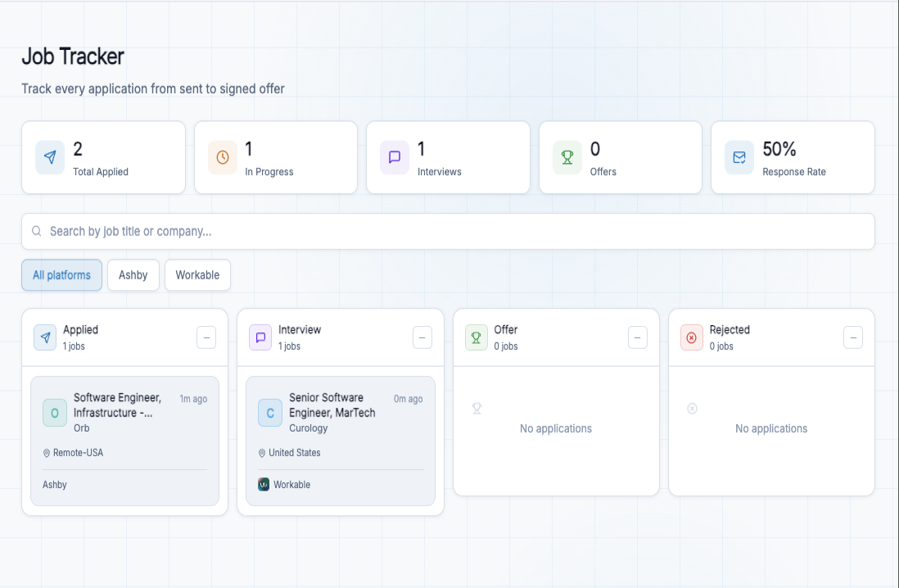Viewport: 899px width, 588px height.
Task: Open the Software Engineer, Infrastructure job card
Action: coord(124,441)
